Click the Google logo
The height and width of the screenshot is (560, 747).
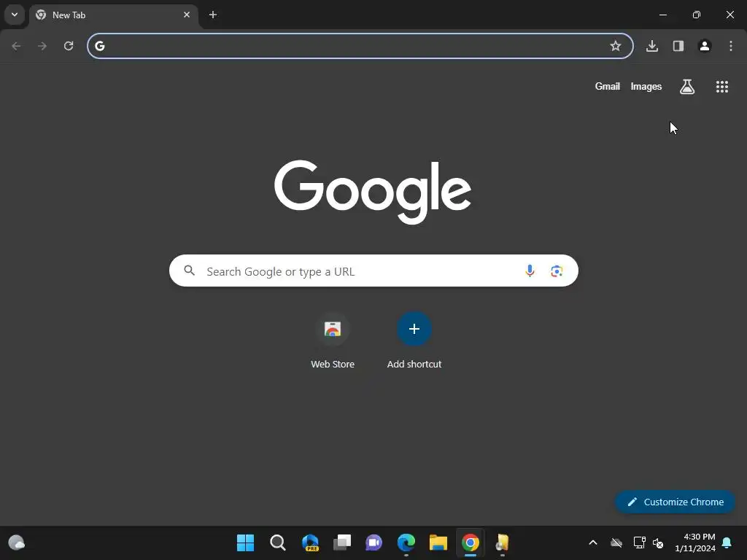(x=373, y=192)
